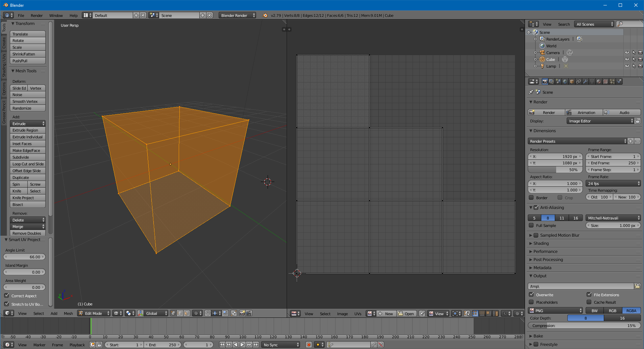Hide the Cube in the outliner
This screenshot has height=349, width=644.
point(627,59)
